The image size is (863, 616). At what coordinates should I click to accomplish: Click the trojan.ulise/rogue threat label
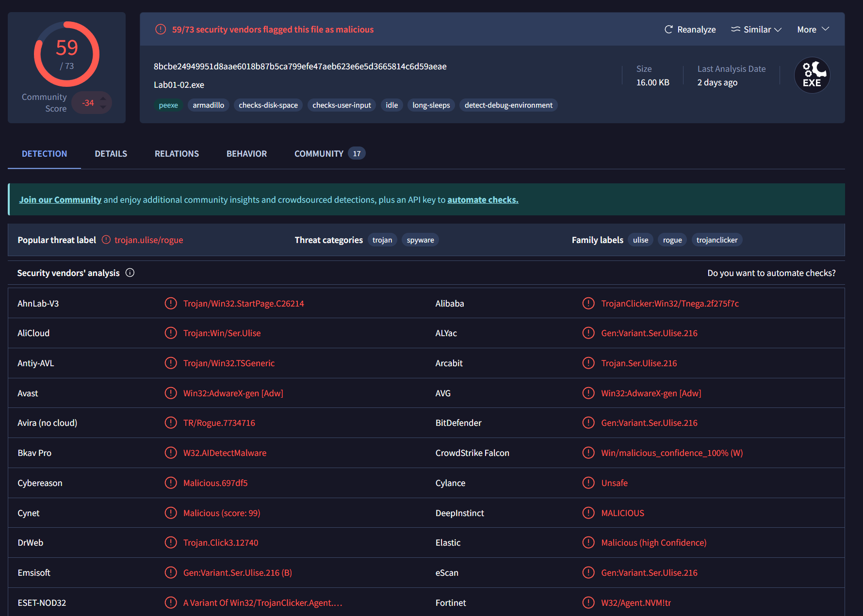(x=149, y=240)
